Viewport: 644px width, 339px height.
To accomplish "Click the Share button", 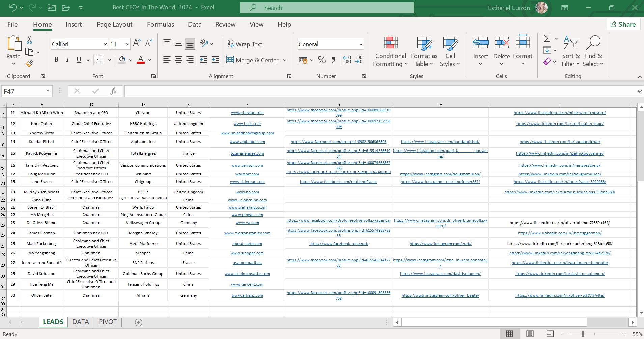I will point(623,24).
